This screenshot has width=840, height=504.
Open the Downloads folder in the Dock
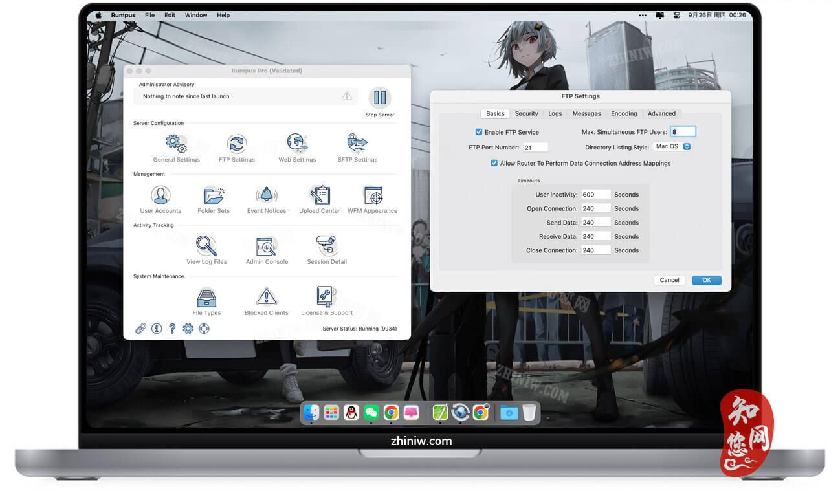(x=509, y=412)
